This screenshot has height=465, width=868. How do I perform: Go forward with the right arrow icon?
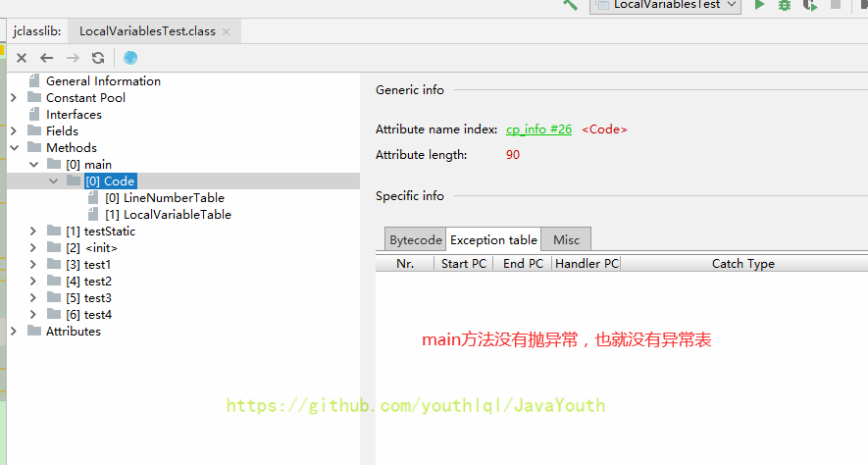pos(73,58)
